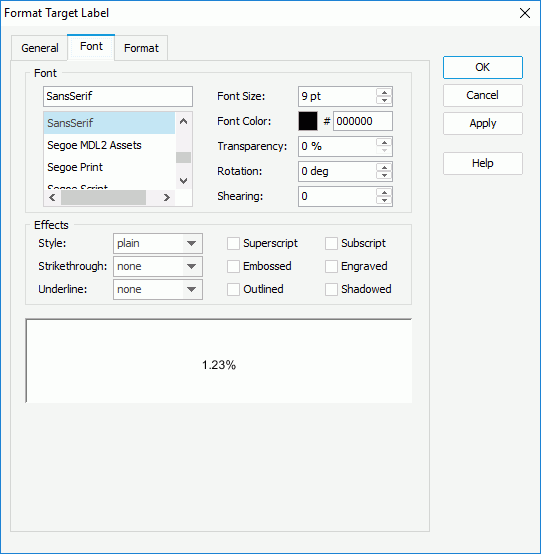This screenshot has width=541, height=554.
Task: Increase Font Size with up arrow
Action: (384, 93)
